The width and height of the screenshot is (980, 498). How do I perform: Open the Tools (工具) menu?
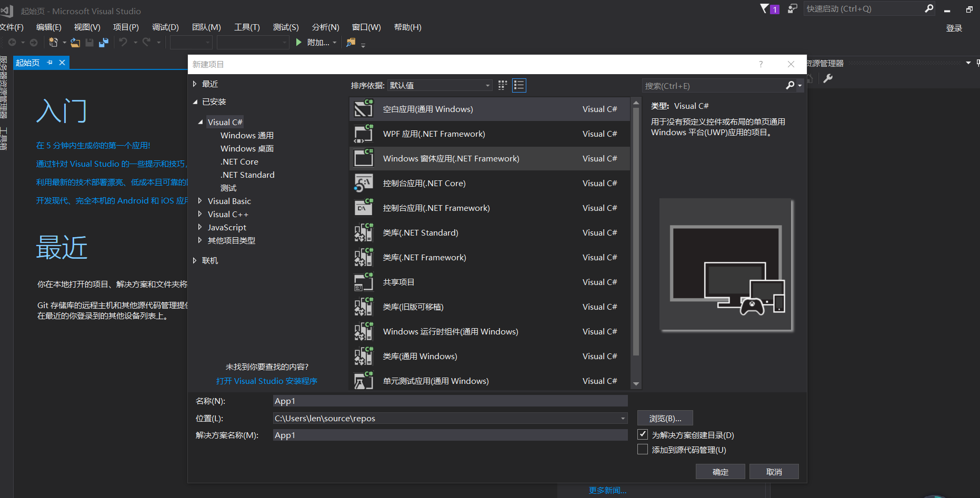(247, 27)
